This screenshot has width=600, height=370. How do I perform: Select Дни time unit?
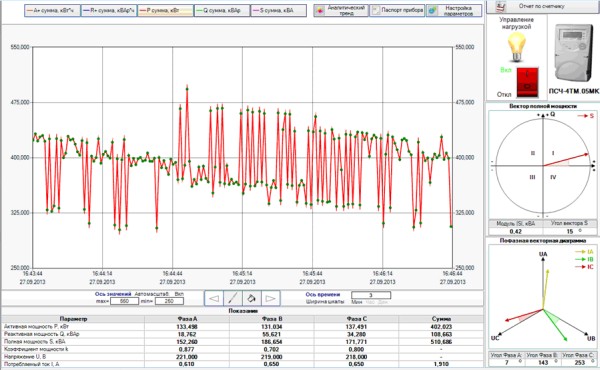[382, 302]
